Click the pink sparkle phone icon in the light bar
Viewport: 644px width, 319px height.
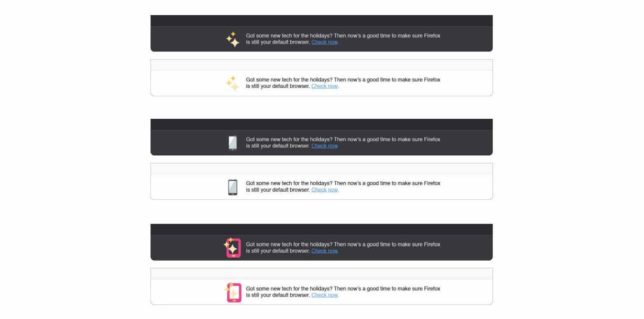coord(233,292)
